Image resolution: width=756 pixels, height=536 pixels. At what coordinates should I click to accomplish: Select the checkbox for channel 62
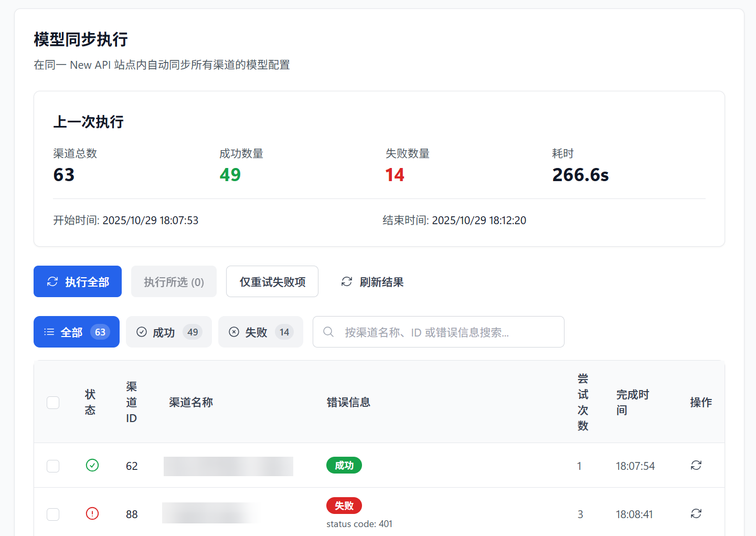(x=52, y=465)
